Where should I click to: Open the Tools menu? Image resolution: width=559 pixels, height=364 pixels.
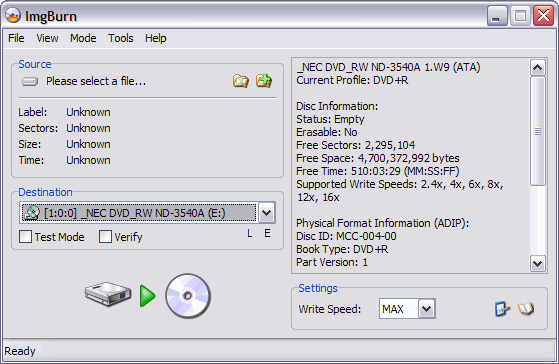pos(121,38)
